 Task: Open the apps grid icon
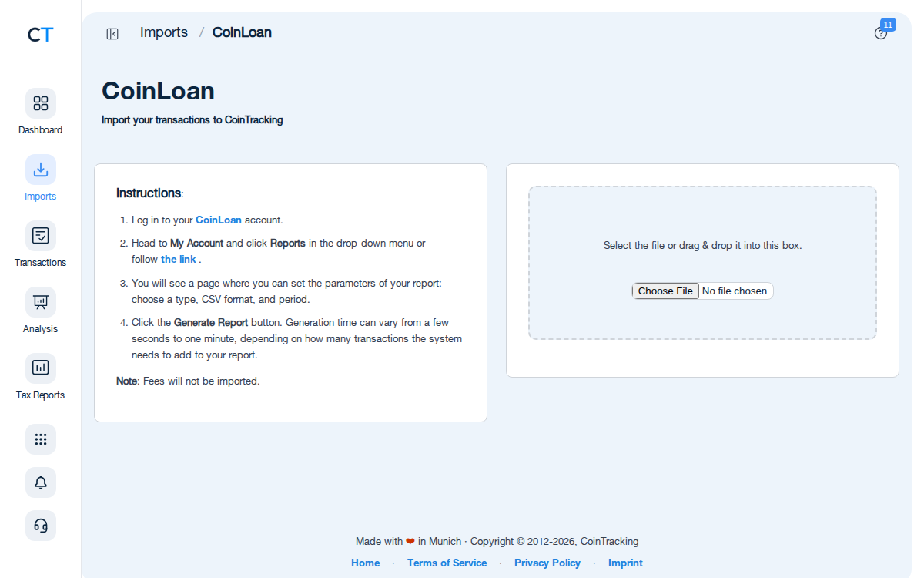pos(41,439)
